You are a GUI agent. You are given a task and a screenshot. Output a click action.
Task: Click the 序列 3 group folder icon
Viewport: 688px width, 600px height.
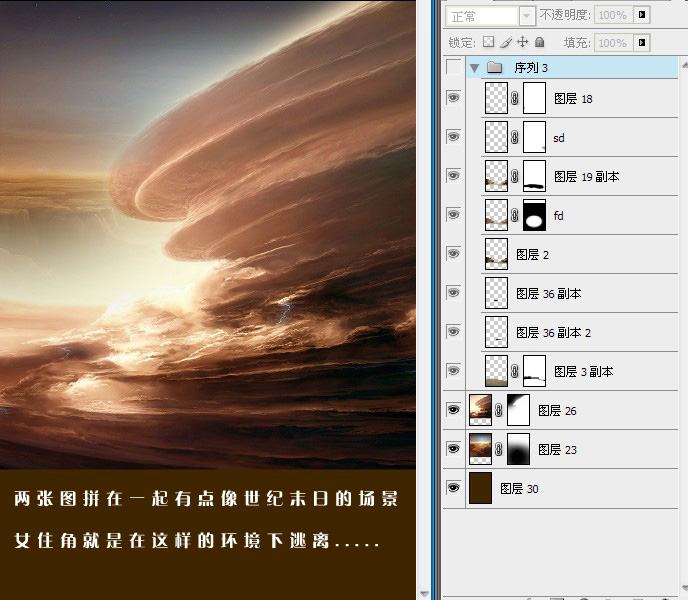(495, 67)
